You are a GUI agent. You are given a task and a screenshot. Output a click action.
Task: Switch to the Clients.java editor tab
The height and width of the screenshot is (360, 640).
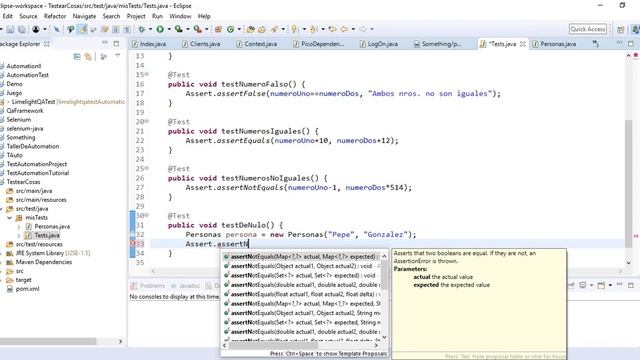[202, 44]
